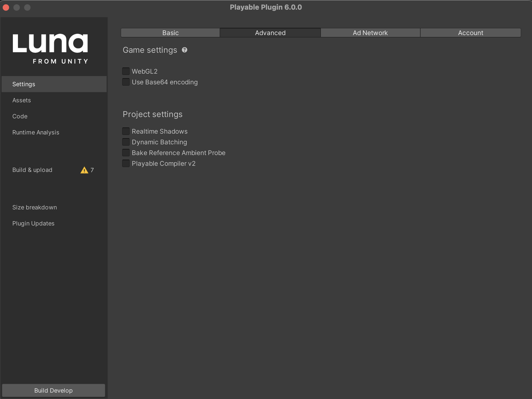Click the warning count 7
This screenshot has height=399, width=532.
pos(92,170)
